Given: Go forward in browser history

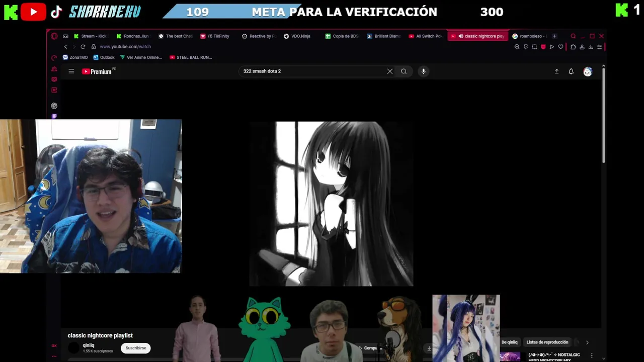Looking at the screenshot, I should tap(74, 47).
